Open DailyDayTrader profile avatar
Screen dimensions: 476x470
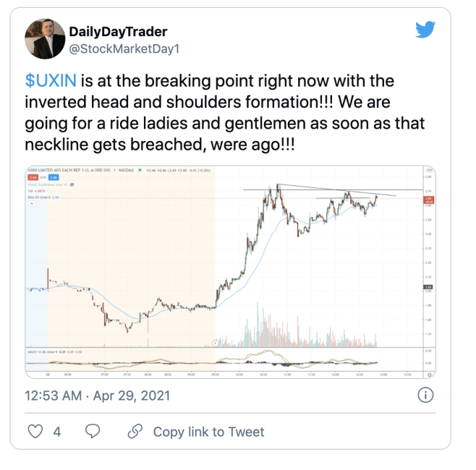click(45, 39)
